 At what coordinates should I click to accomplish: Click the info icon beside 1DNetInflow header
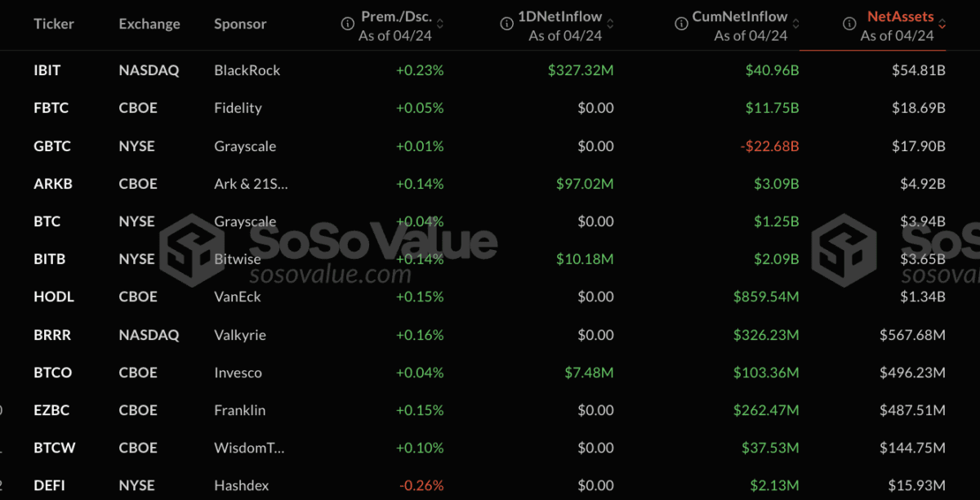click(x=506, y=25)
